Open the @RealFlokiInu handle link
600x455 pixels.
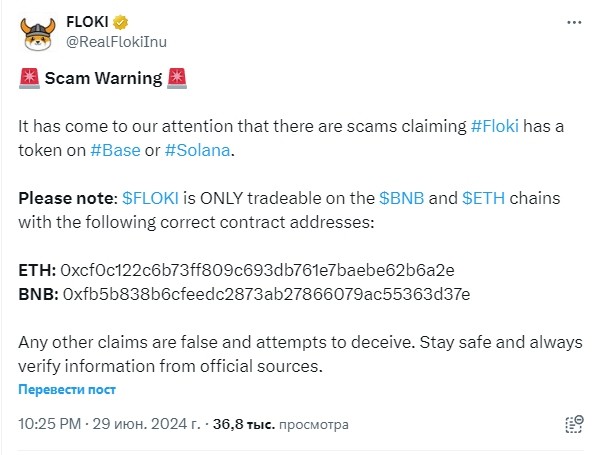point(115,42)
